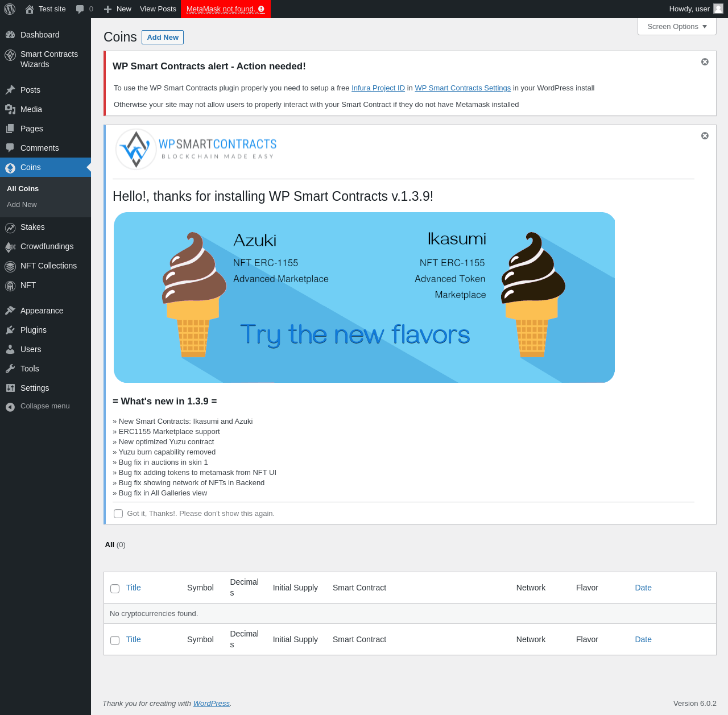The width and height of the screenshot is (728, 715).
Task: Open the Howdy, user account menu
Action: [696, 9]
